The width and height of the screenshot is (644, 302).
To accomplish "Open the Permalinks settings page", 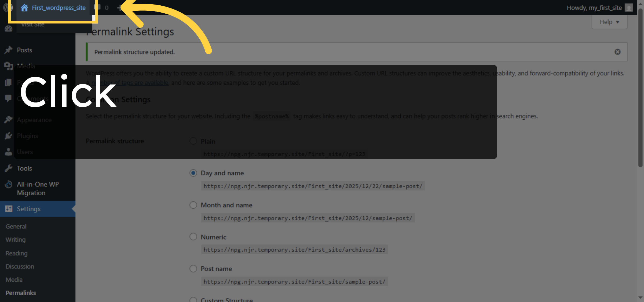I will pyautogui.click(x=21, y=293).
